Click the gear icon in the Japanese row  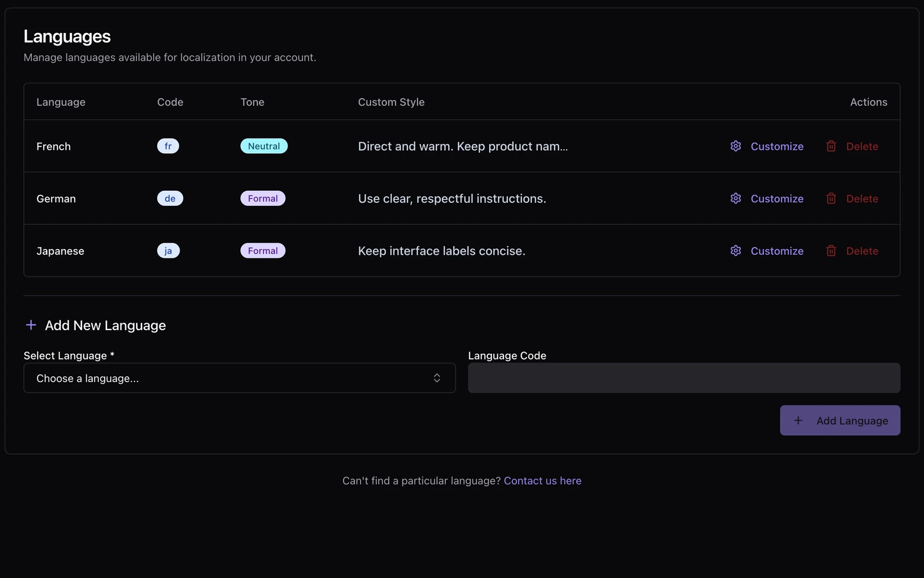[735, 251]
